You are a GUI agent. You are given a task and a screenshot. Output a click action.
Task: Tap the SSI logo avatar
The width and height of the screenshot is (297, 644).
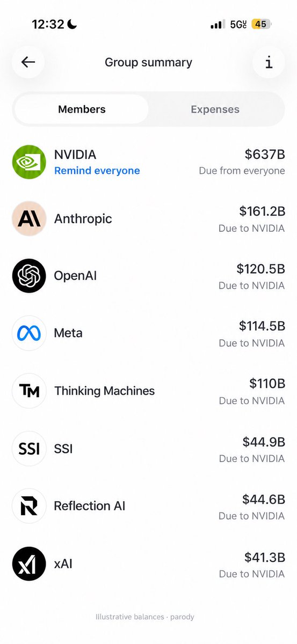pyautogui.click(x=29, y=448)
